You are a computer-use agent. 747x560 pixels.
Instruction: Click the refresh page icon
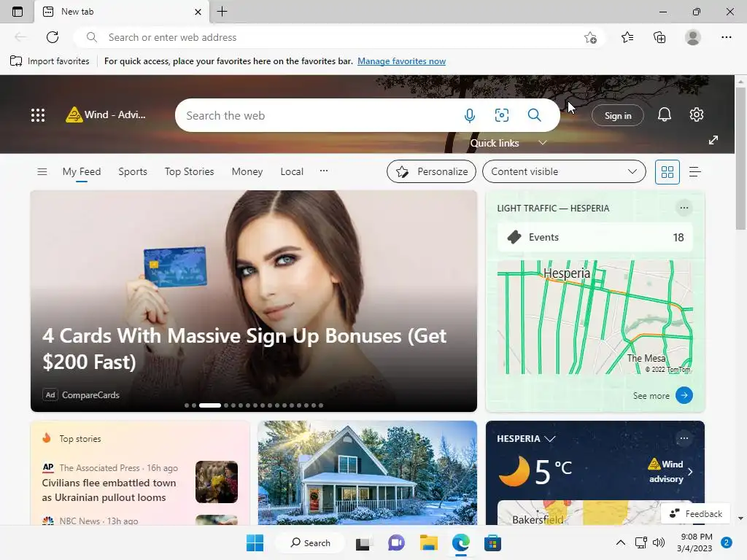click(53, 37)
